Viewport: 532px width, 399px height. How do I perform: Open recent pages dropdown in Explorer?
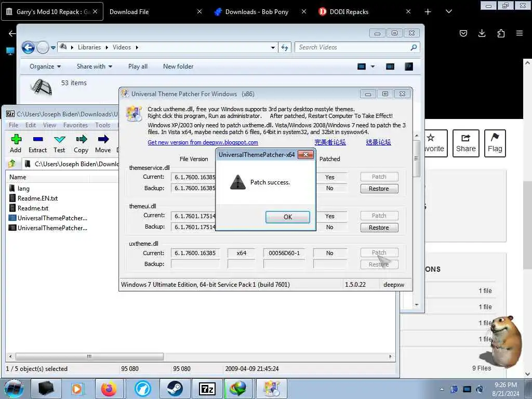pos(54,48)
